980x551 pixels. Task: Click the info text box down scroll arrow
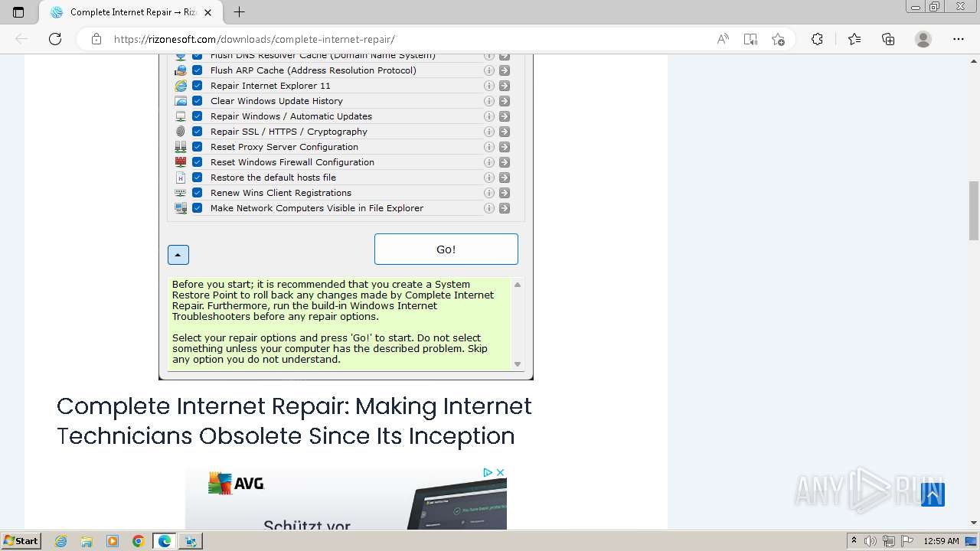click(x=518, y=364)
